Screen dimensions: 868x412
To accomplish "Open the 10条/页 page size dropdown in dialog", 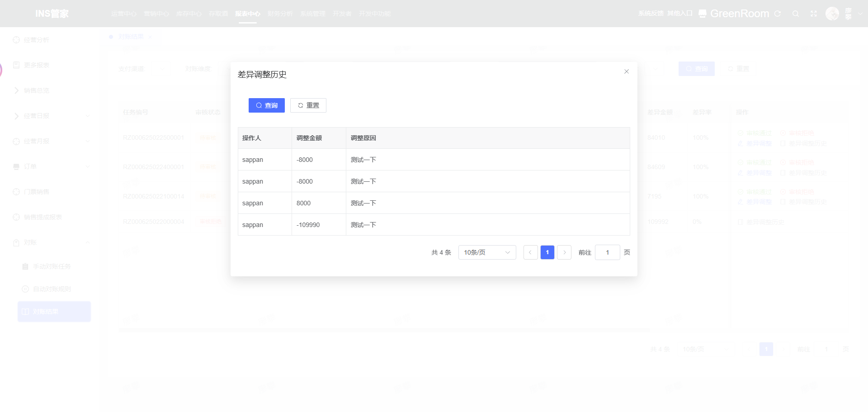I will coord(487,252).
